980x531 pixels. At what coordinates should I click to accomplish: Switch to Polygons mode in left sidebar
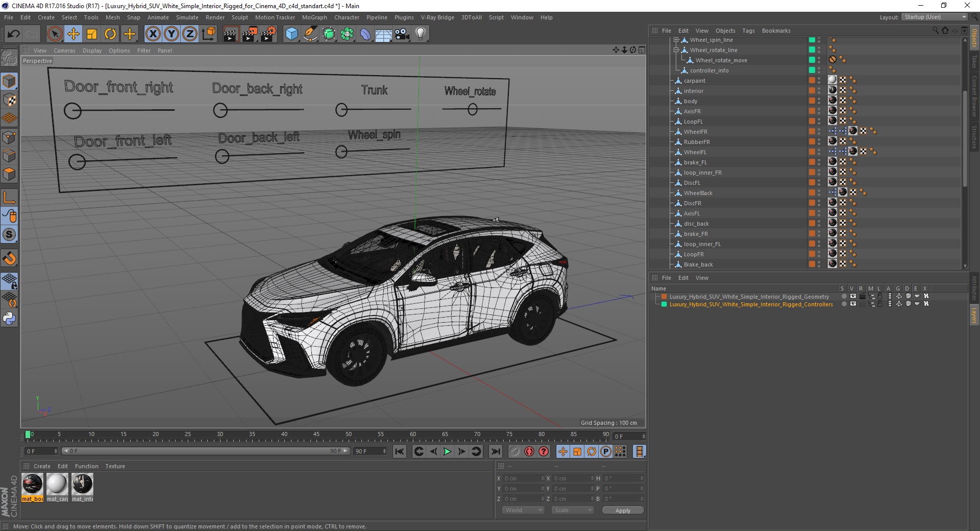(9, 174)
